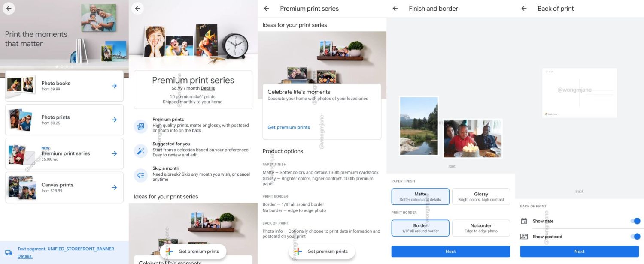Click the delivery truck icon in the banner
Viewport: 644px width, 264px height.
(x=9, y=252)
